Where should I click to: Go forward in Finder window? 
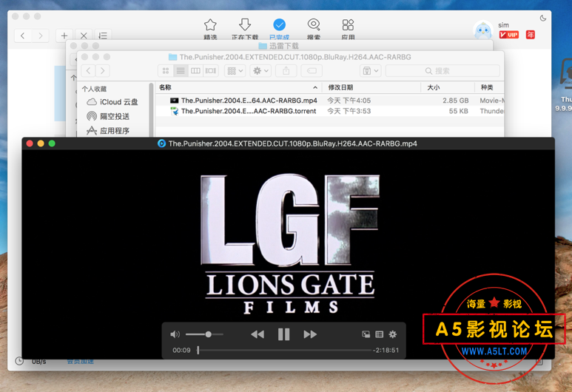[103, 71]
